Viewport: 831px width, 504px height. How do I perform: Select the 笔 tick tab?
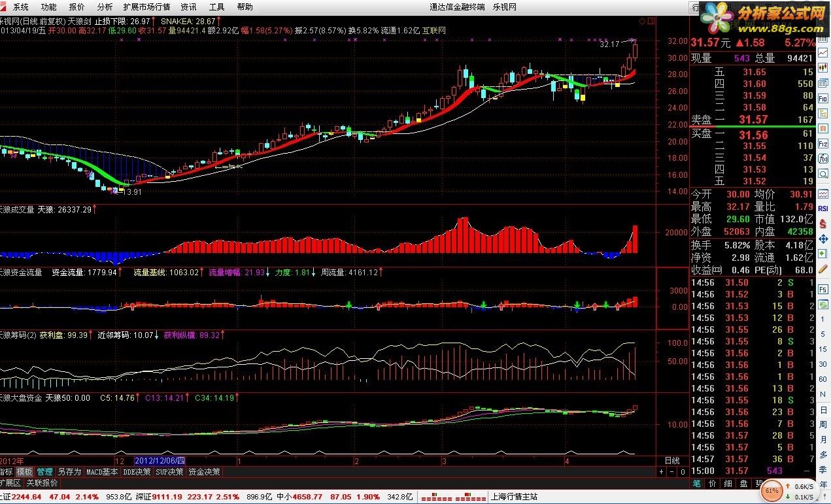pos(696,484)
